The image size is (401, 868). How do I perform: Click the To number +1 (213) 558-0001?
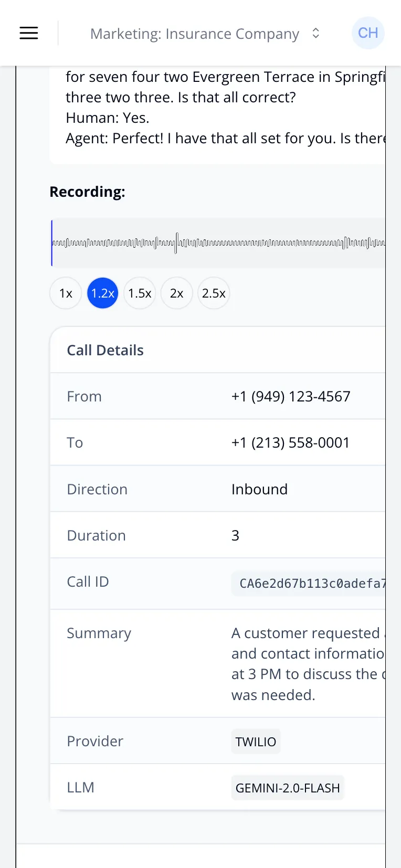tap(290, 442)
